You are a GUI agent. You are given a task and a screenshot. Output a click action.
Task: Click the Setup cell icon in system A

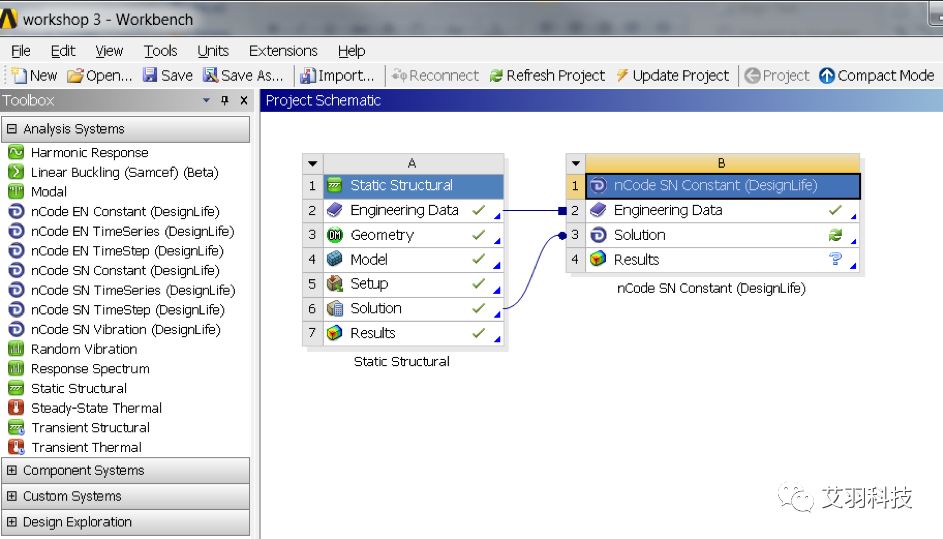click(334, 283)
